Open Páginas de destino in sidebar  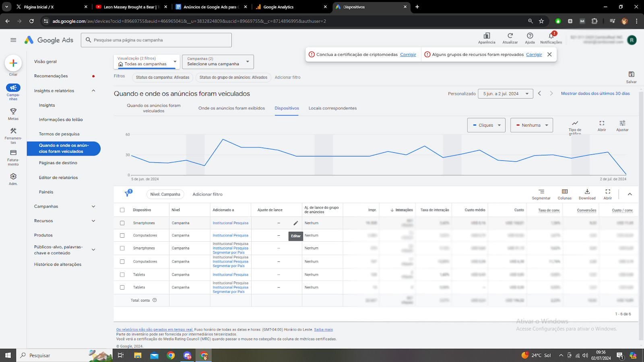tap(58, 163)
